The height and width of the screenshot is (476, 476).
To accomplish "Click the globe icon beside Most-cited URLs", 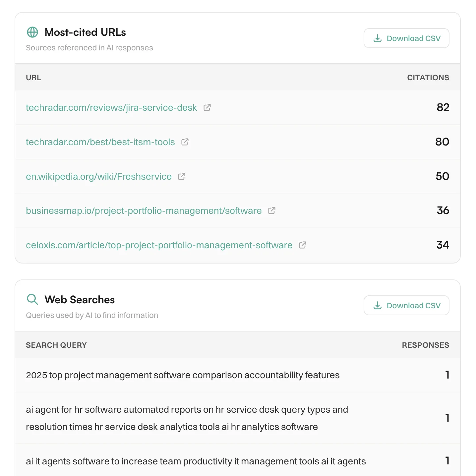I will click(x=32, y=32).
